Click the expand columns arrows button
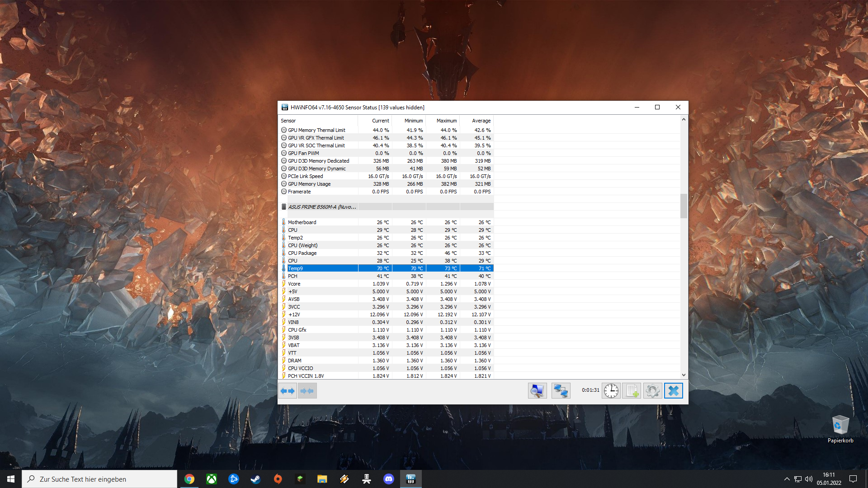The height and width of the screenshot is (488, 868). click(x=288, y=391)
